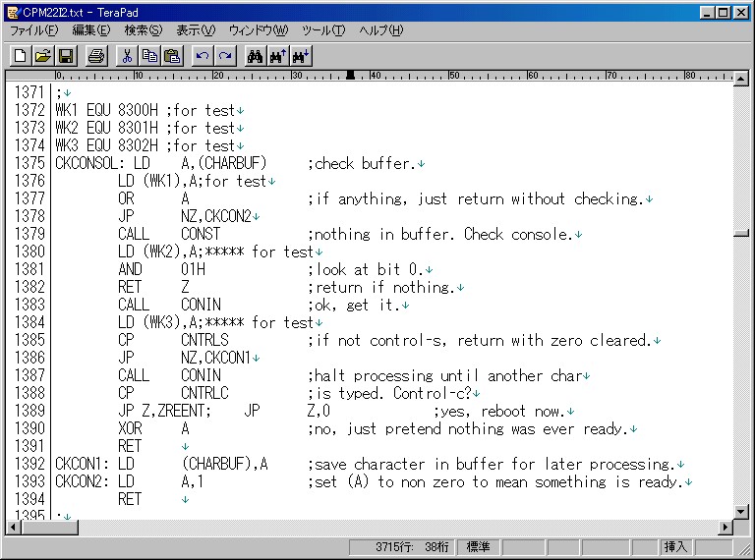Click 'CNTRLC' operand on line 1388
755x560 pixels.
point(204,393)
